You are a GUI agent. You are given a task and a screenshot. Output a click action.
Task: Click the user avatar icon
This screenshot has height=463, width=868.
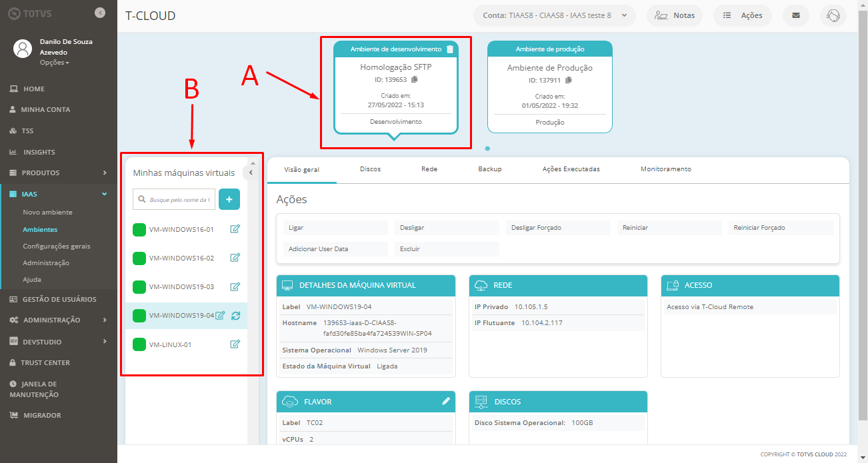(23, 49)
